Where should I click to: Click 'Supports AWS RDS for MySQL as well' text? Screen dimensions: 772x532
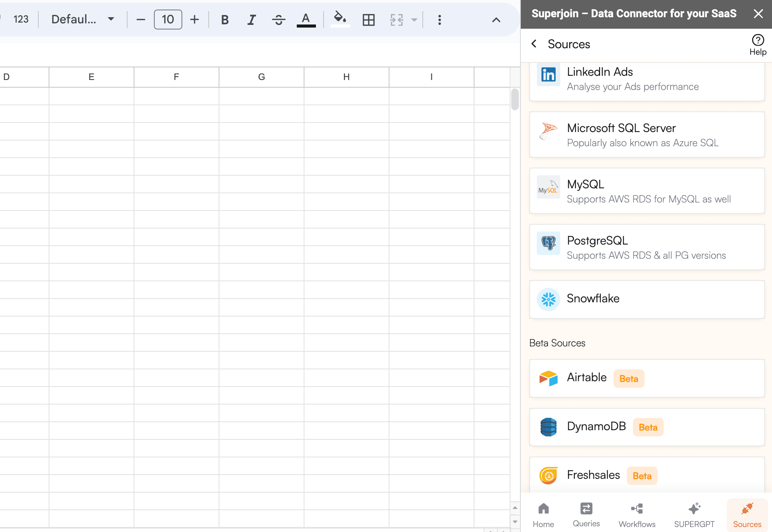pos(649,199)
